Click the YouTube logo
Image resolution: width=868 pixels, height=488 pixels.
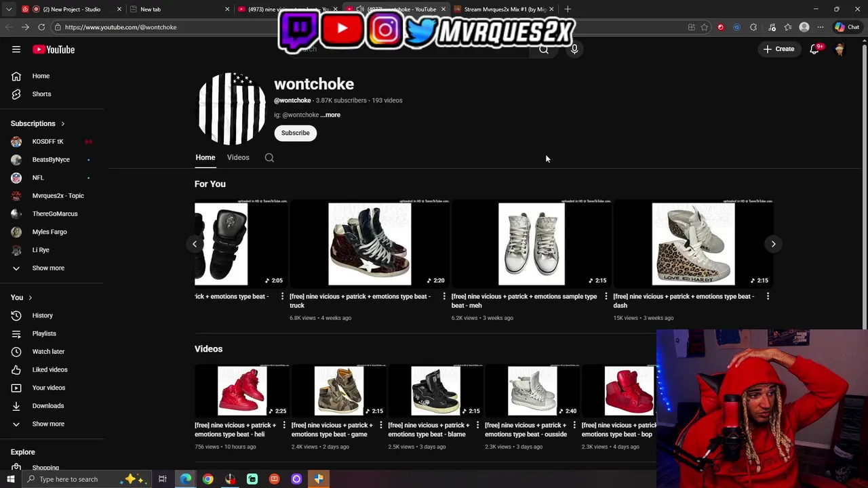click(x=54, y=49)
